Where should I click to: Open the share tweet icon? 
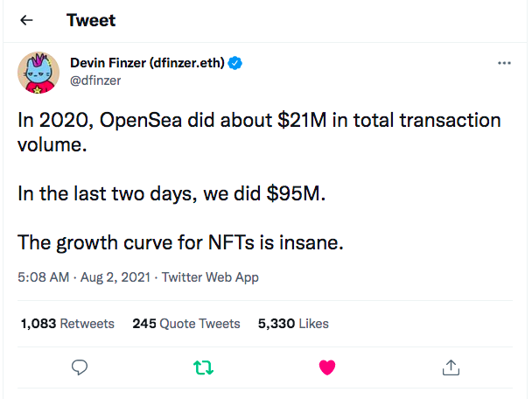451,367
